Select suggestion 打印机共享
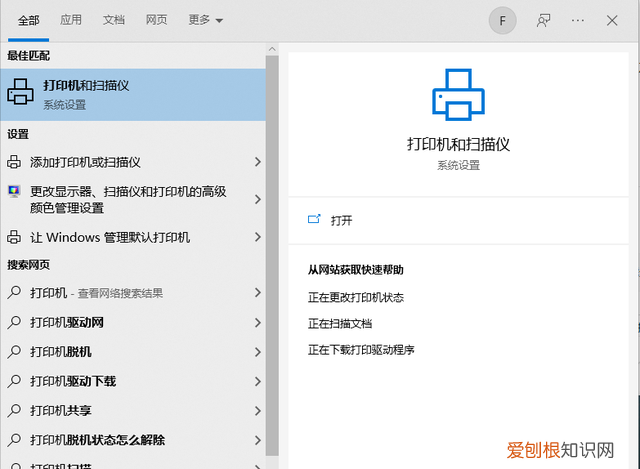Screen dimensions: 640x469 pyautogui.click(x=133, y=411)
